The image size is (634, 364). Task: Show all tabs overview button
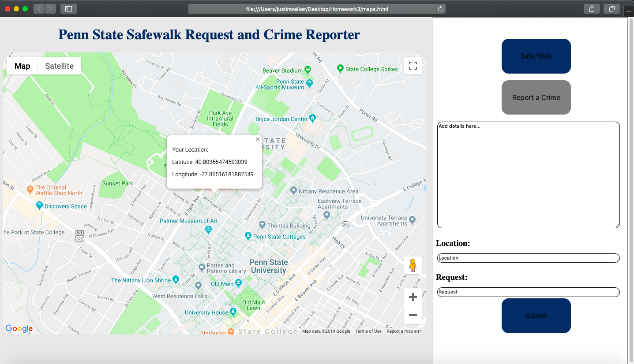point(611,9)
